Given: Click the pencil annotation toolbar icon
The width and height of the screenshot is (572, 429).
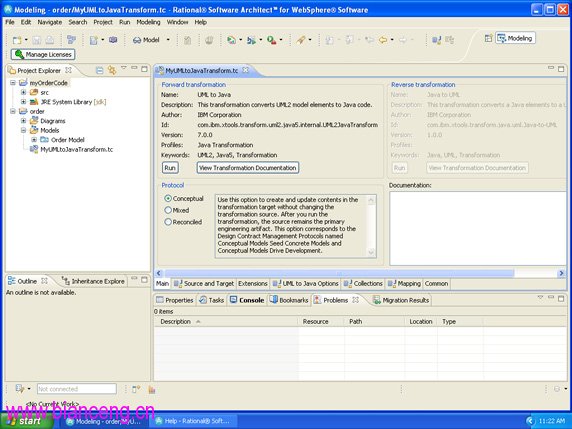Looking at the screenshot, I should [301, 40].
